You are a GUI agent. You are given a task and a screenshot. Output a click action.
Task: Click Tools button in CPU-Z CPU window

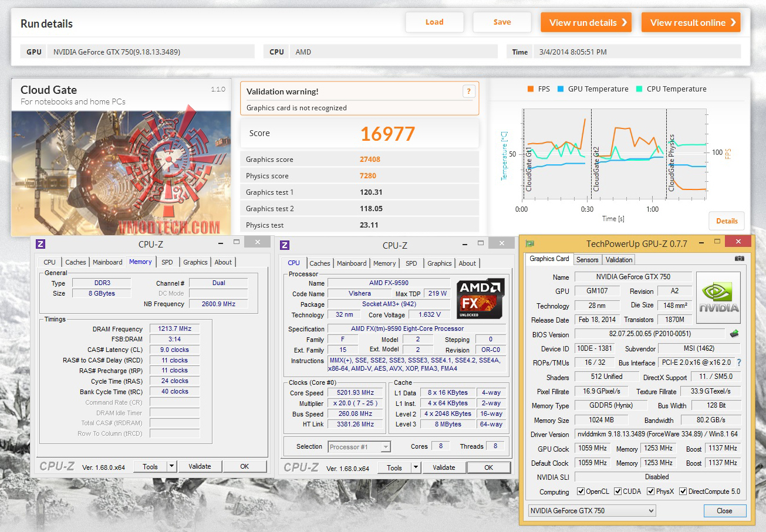(x=394, y=467)
